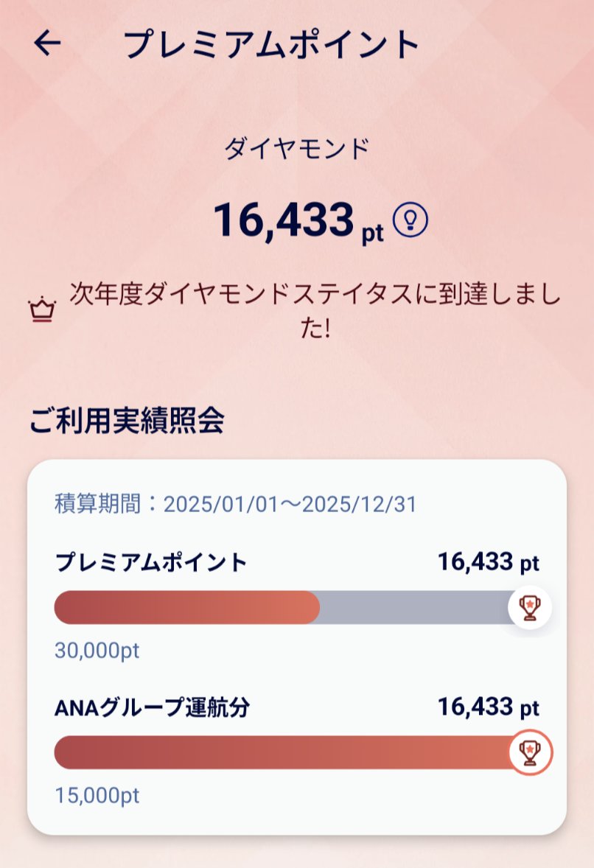Tap the 16,433 pt value in the ANAグループ row
The image size is (594, 868).
489,707
